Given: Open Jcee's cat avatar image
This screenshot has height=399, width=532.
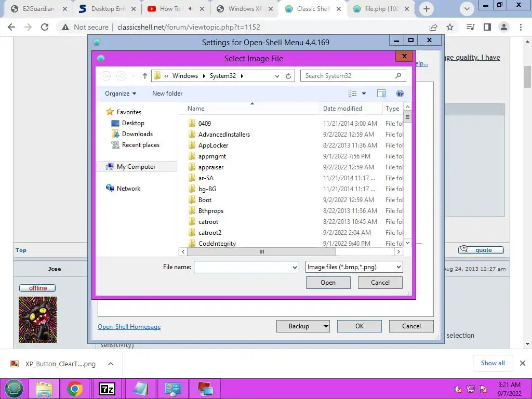Looking at the screenshot, I should click(37, 320).
